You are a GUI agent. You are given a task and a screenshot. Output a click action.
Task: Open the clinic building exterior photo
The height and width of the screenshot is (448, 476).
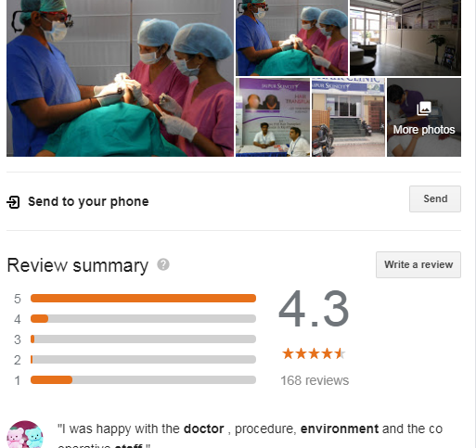coord(348,117)
